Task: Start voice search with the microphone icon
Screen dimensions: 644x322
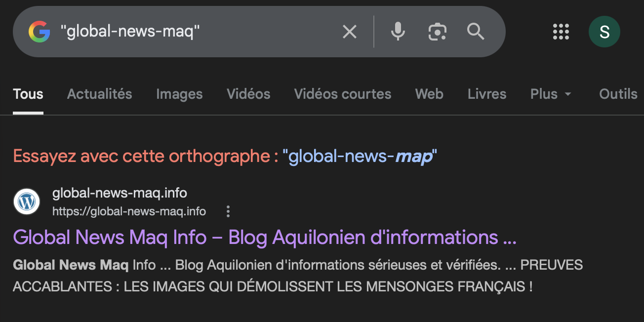Action: point(398,32)
